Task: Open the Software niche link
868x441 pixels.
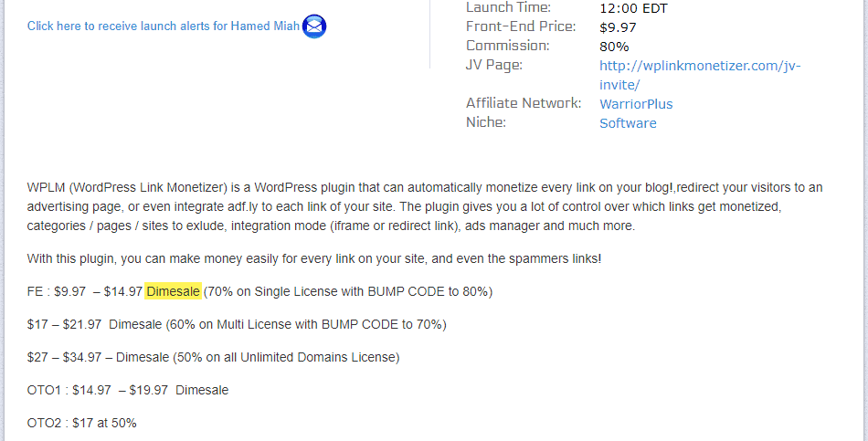Action: [628, 123]
